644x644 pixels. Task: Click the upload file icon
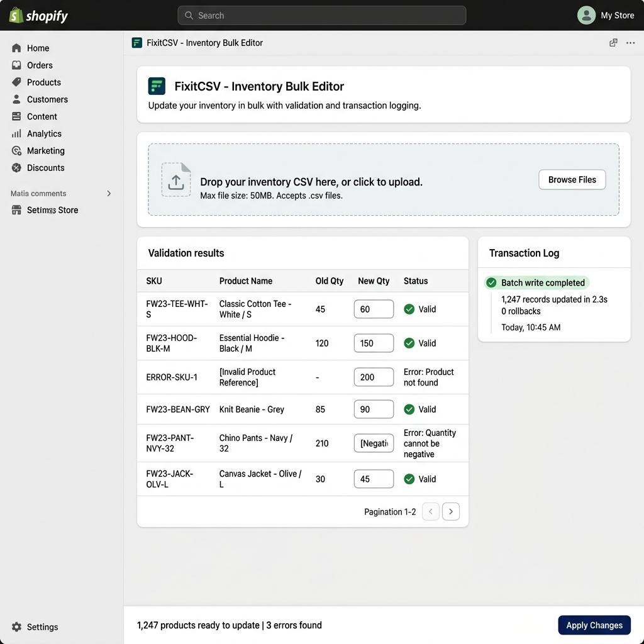point(176,180)
